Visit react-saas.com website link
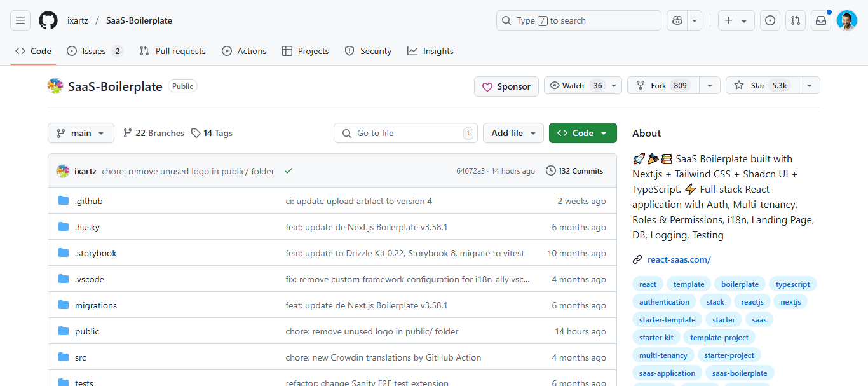Screen dimensions: 868x386 coord(679,259)
